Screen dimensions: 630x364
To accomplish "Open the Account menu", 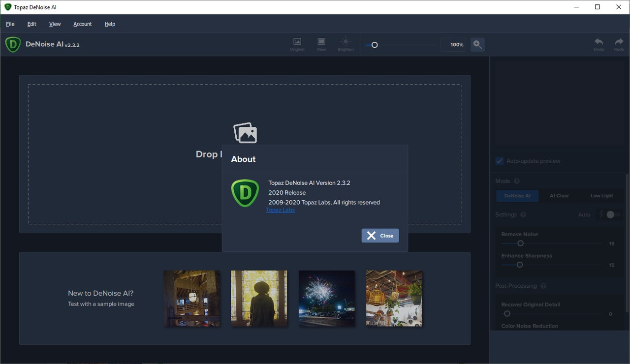I will coord(83,24).
